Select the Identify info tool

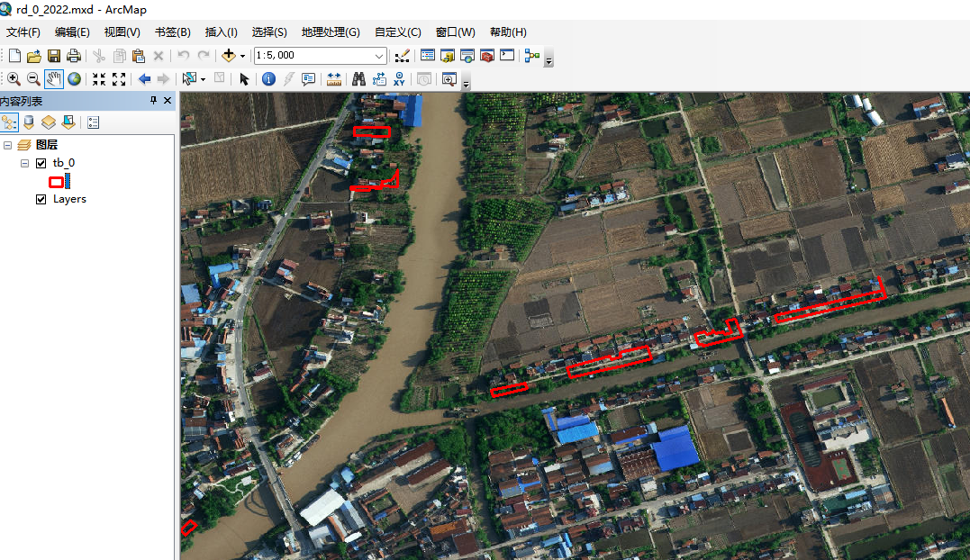coord(268,79)
